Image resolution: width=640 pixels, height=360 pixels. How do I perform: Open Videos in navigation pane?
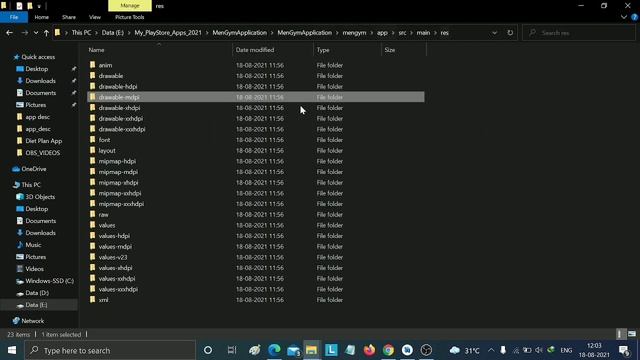(34, 269)
